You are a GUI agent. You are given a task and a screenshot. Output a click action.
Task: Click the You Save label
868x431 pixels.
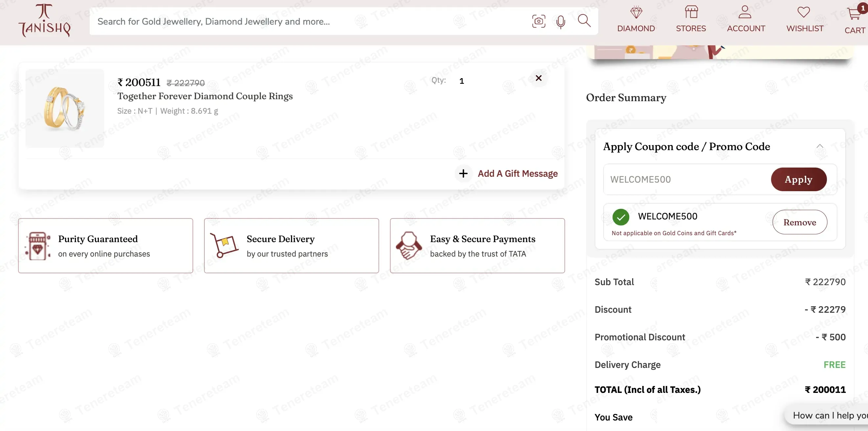[x=613, y=418]
